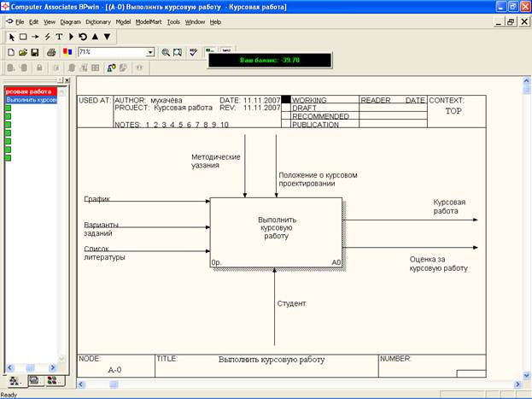Create a new model
This screenshot has width=532, height=399.
pos(11,52)
